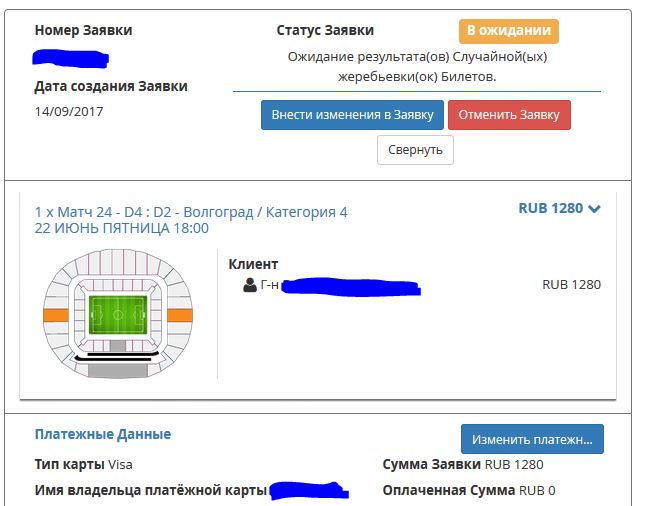
Task: Click the client row price RUB 1280
Action: coord(571,284)
